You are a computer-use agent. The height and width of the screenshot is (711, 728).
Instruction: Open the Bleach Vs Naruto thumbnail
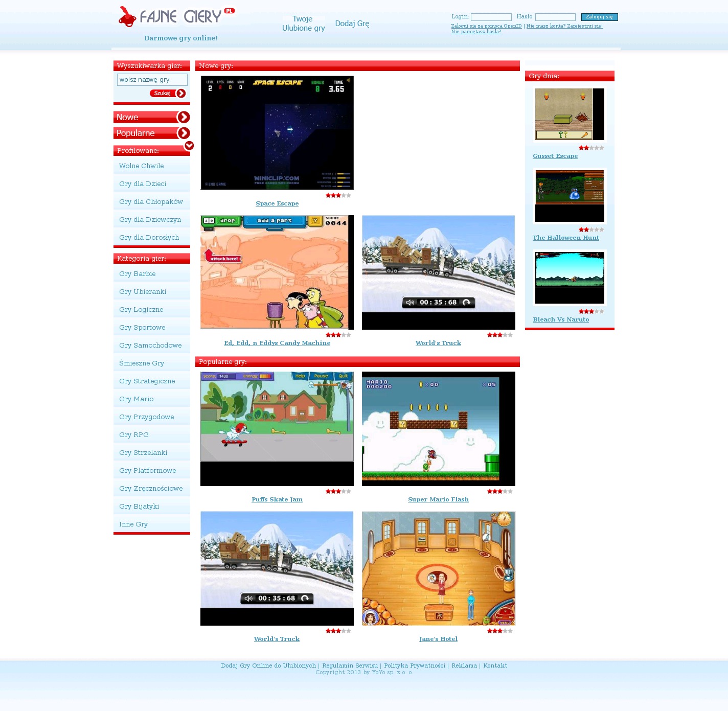[569, 278]
